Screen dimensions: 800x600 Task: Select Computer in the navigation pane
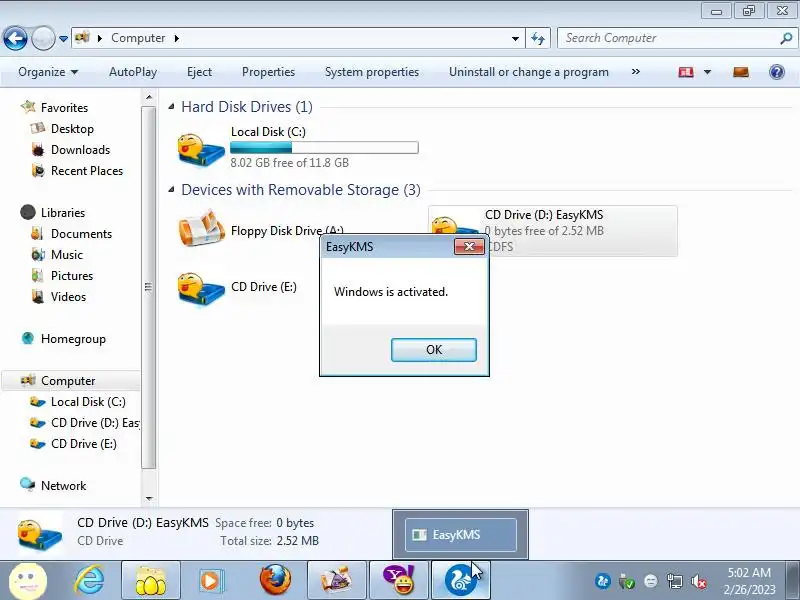(68, 381)
